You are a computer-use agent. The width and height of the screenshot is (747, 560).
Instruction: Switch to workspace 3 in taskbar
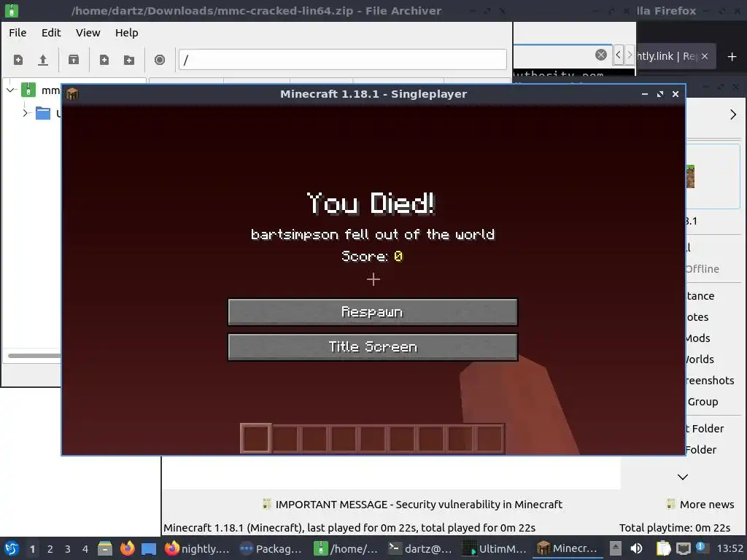68,549
